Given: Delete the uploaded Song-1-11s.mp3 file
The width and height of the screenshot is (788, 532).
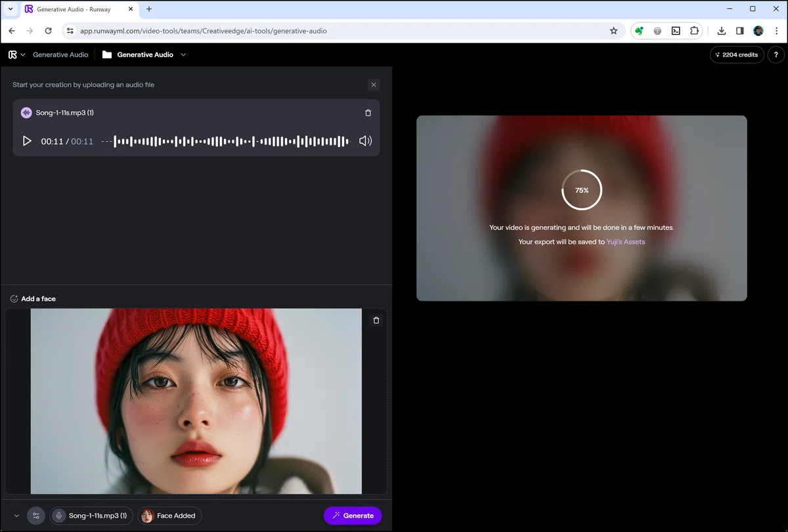Looking at the screenshot, I should [368, 113].
